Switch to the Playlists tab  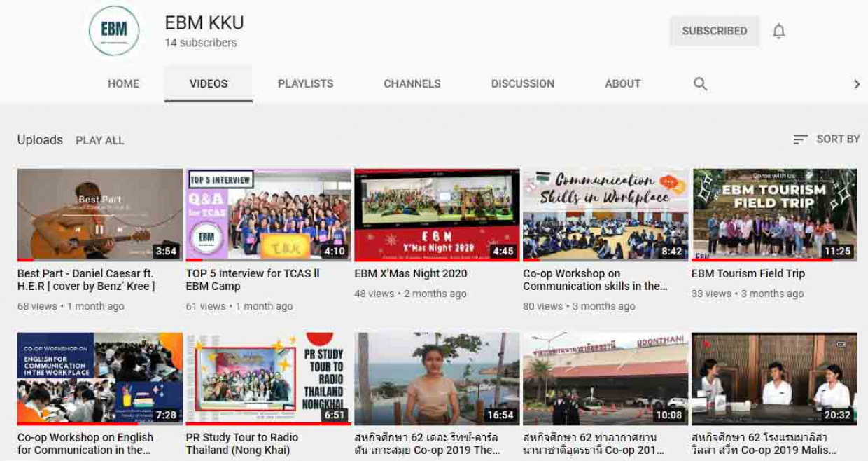pos(305,84)
